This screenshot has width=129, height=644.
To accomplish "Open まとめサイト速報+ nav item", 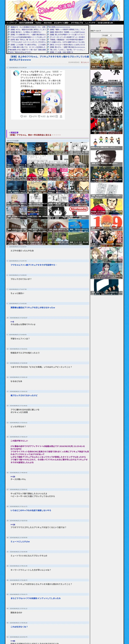I will click(x=61, y=23).
